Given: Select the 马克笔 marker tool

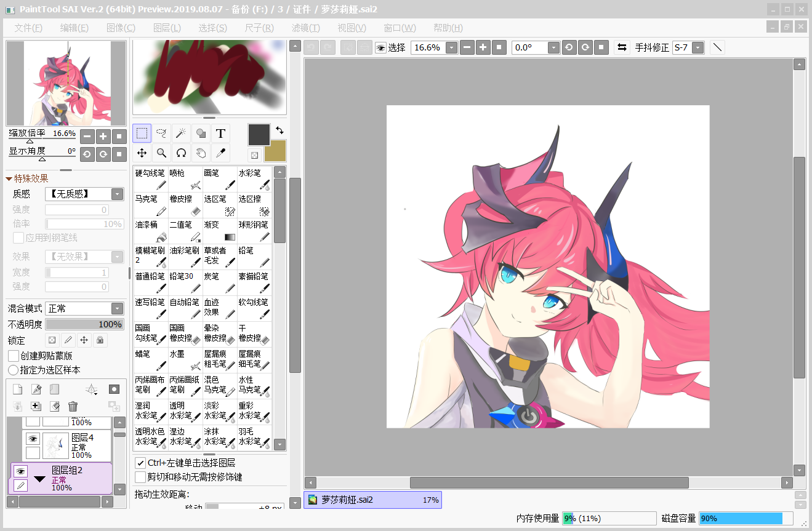Looking at the screenshot, I should pyautogui.click(x=151, y=205).
